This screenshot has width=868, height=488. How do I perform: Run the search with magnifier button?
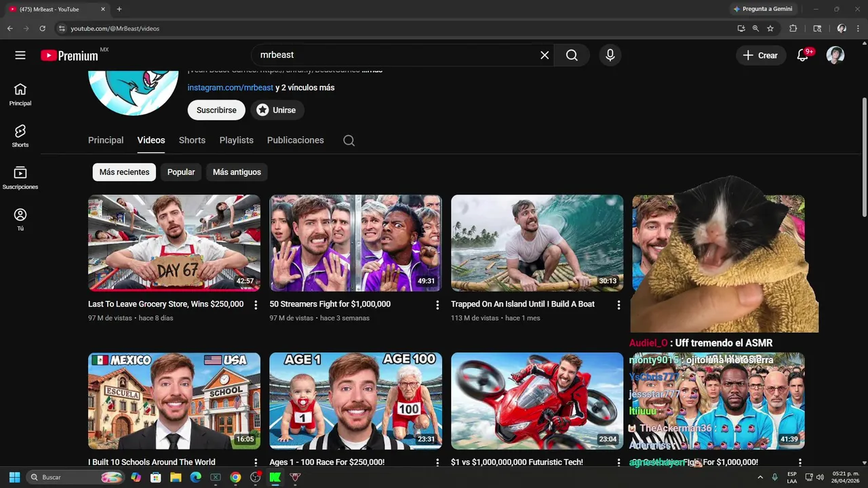point(572,56)
